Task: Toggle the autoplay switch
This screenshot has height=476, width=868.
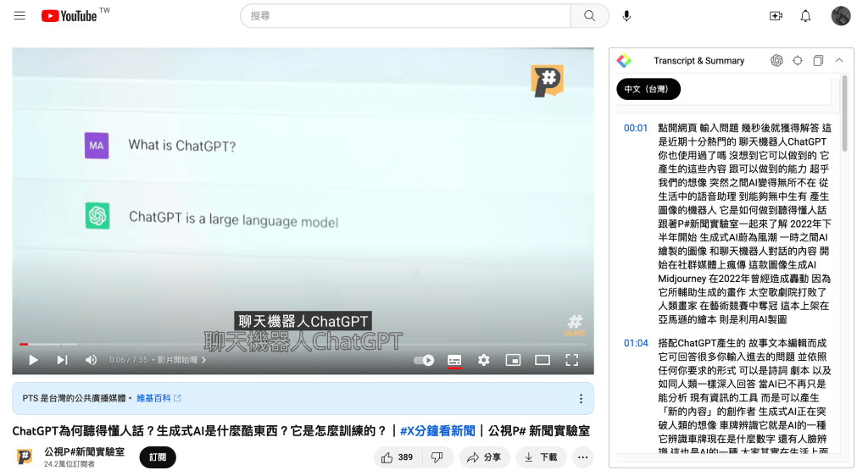Action: pos(424,361)
